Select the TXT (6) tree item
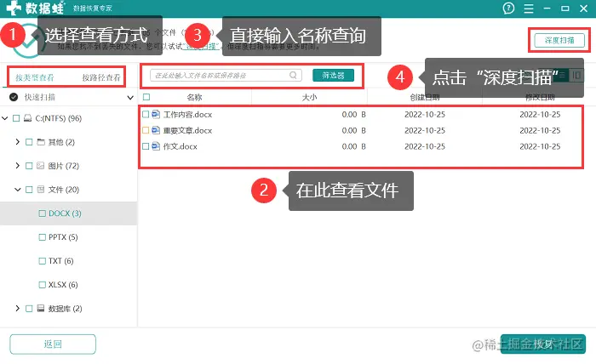The height and width of the screenshot is (364, 596). click(60, 261)
